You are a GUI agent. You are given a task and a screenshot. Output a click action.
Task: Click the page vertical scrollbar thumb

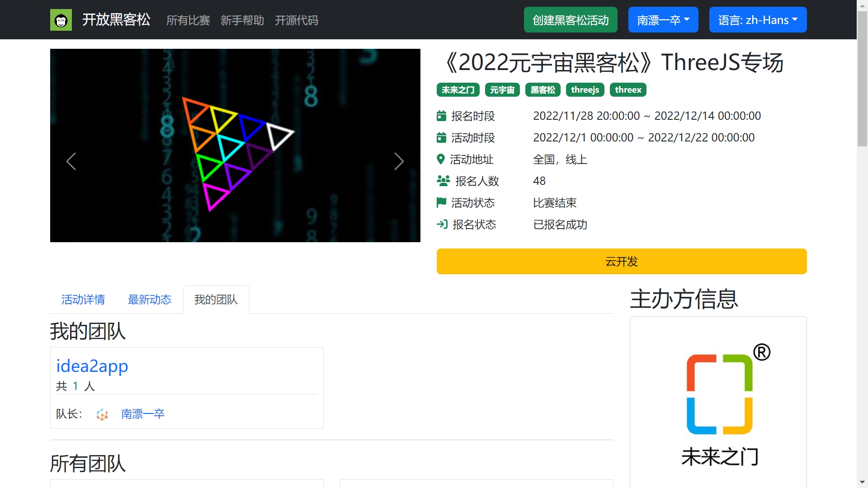[x=862, y=79]
